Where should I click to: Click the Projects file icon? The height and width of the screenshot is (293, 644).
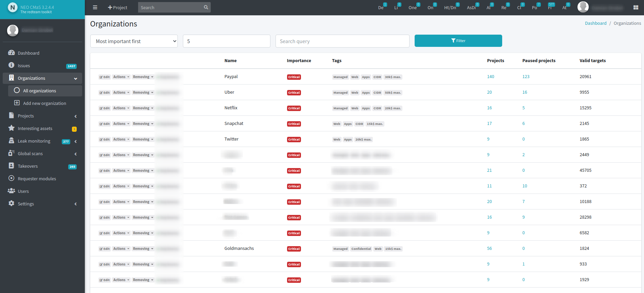(x=12, y=115)
